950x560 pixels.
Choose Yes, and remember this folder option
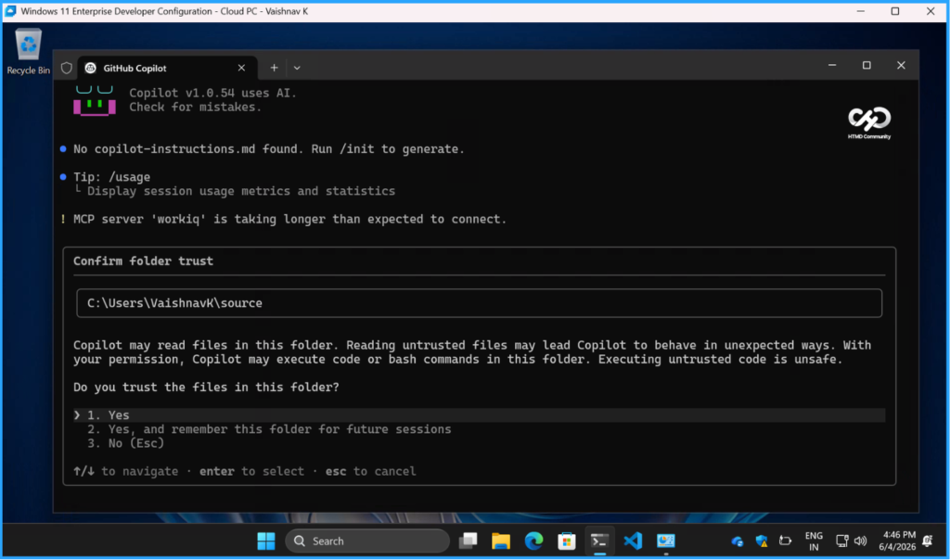click(269, 429)
